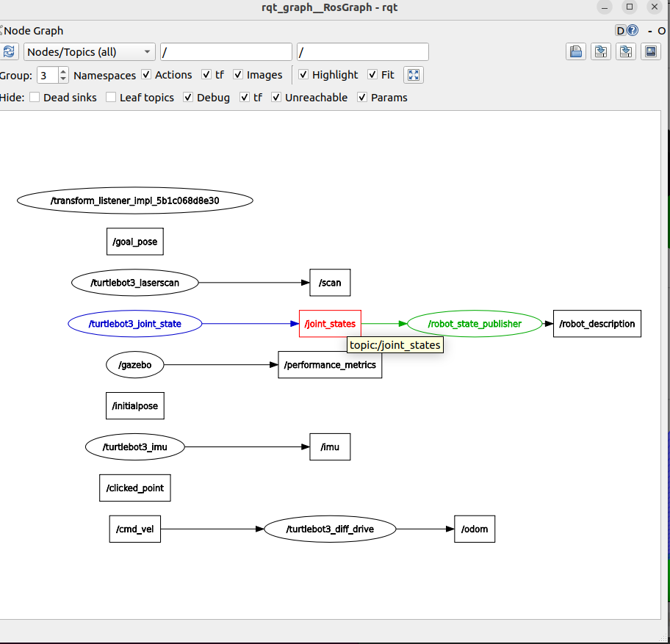Select the /imu topic box
This screenshot has height=644, width=670.
click(330, 446)
